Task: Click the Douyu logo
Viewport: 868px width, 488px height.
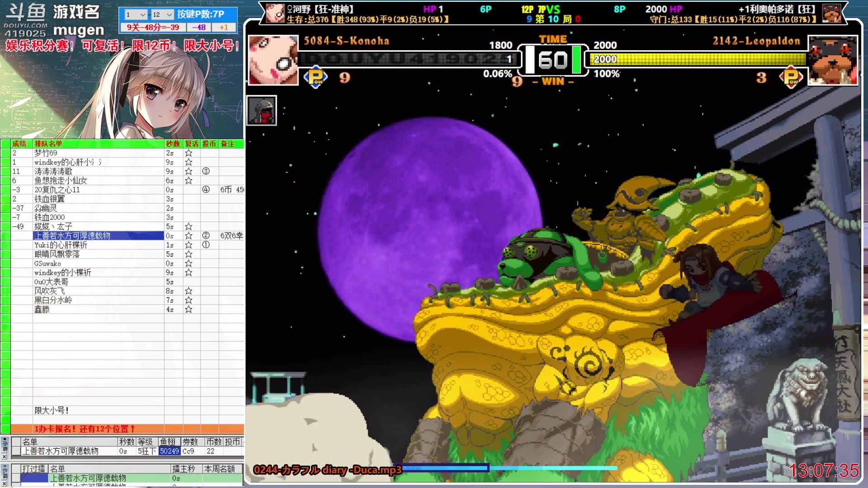Action: 25,20
